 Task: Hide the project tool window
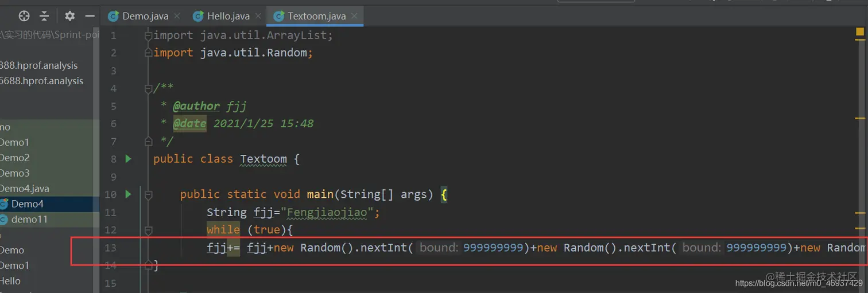(x=90, y=16)
